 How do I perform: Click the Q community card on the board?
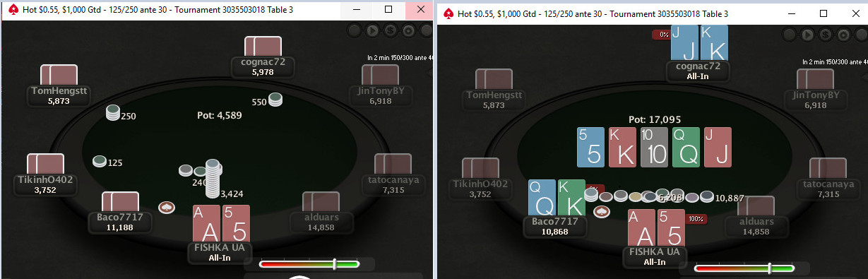tap(686, 147)
